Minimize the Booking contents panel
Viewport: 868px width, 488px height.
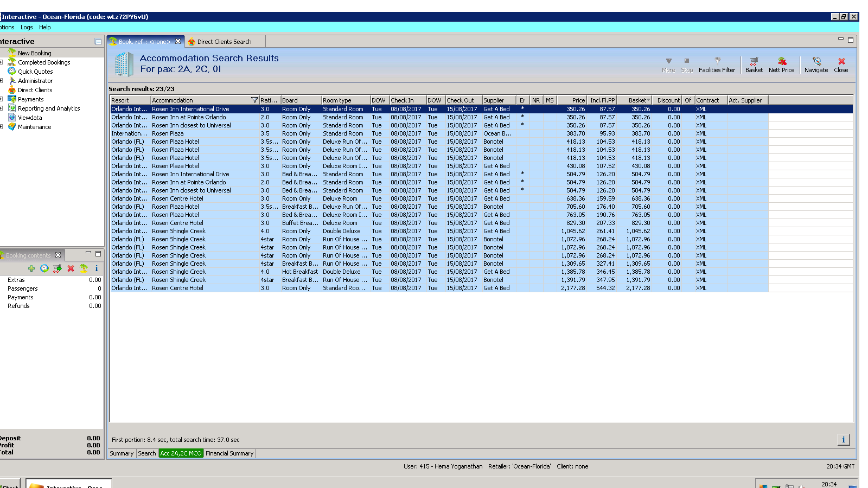[x=88, y=253]
